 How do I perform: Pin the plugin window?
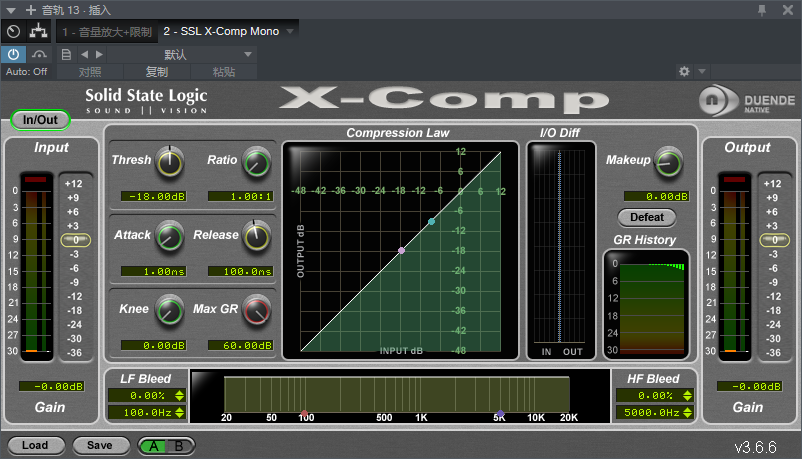point(762,10)
